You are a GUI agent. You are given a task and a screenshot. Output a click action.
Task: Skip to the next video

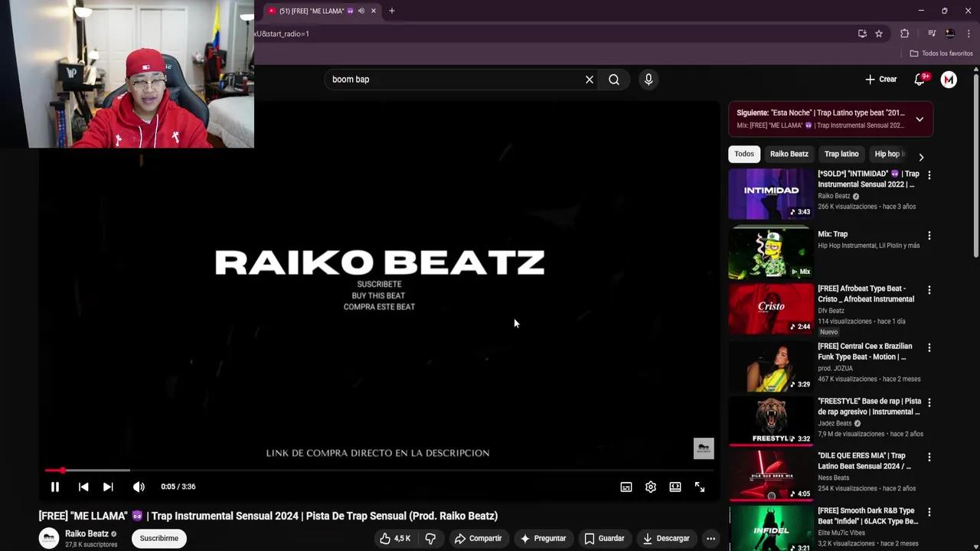point(107,487)
